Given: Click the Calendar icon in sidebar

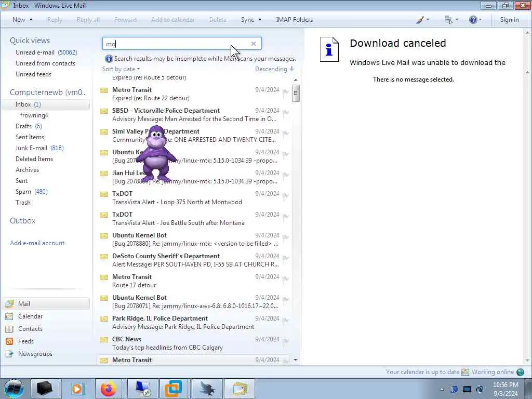Looking at the screenshot, I should (x=9, y=316).
